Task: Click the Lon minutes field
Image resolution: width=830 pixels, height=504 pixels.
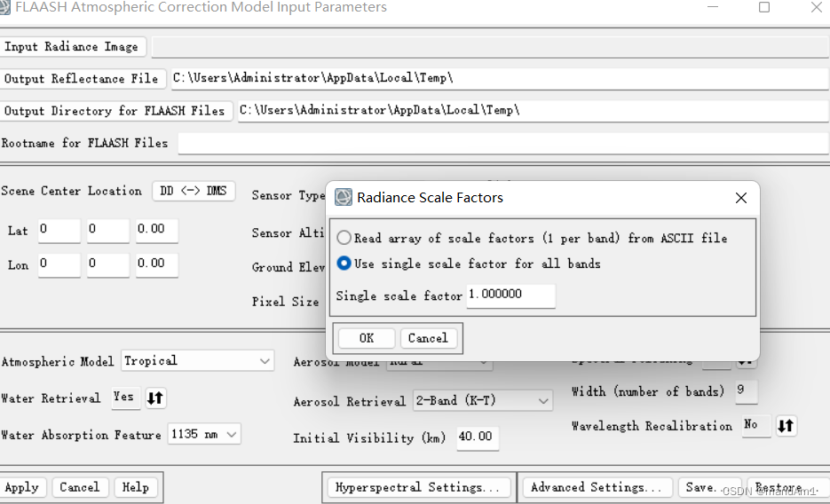Action: coord(108,265)
